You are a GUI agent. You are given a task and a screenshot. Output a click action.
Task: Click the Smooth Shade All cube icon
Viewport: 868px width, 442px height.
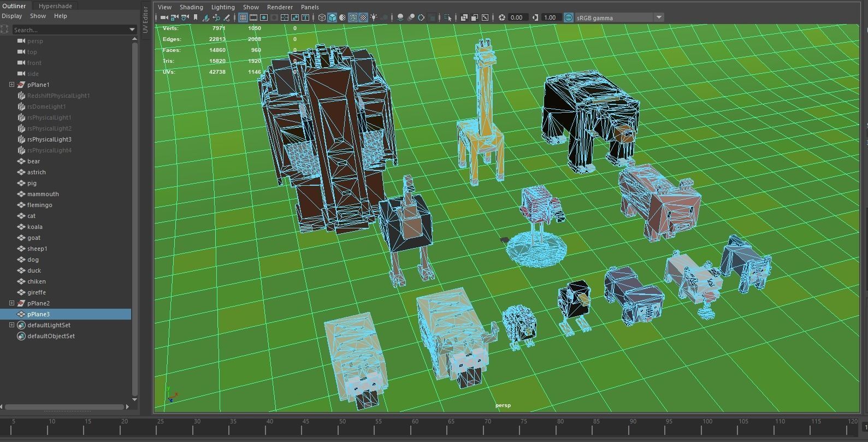[332, 17]
